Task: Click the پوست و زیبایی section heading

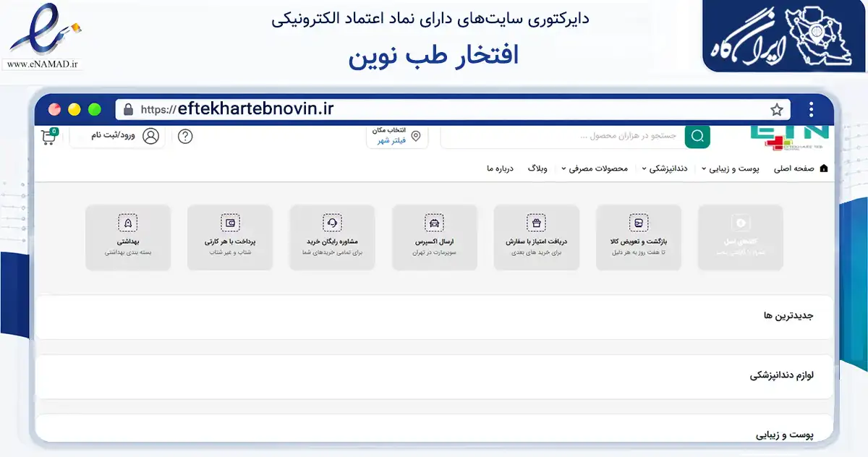Action: tap(786, 435)
